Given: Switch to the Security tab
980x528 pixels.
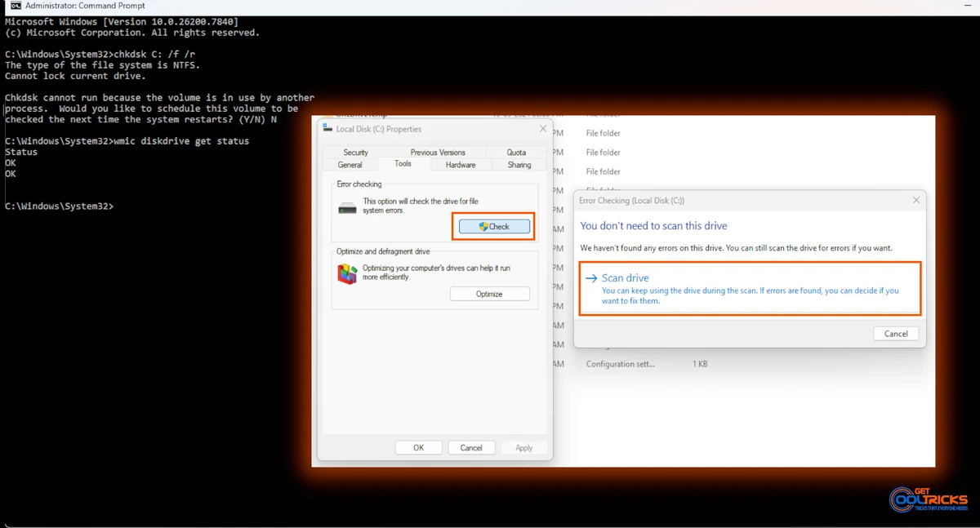Looking at the screenshot, I should (x=355, y=153).
